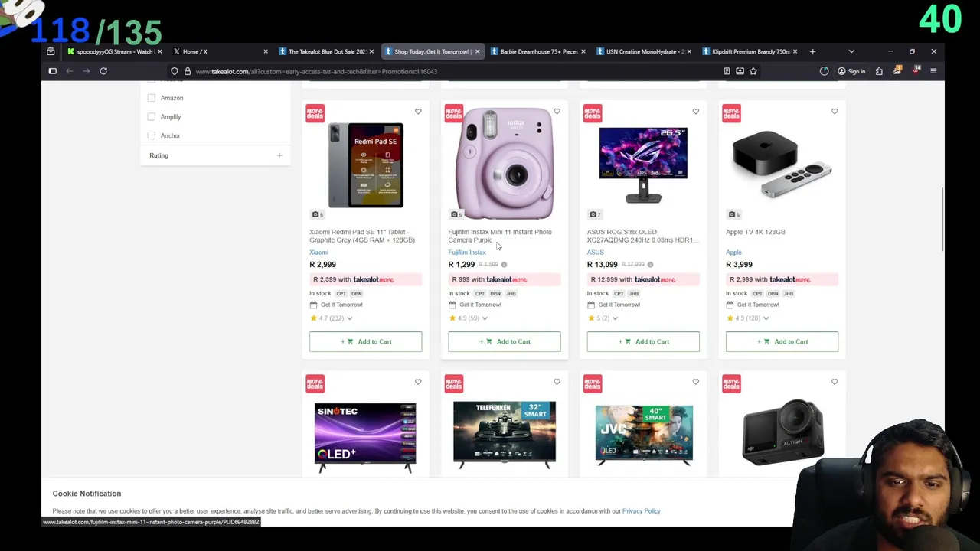This screenshot has height=551, width=980.
Task: Click Sign in in browser toolbar
Action: point(851,71)
